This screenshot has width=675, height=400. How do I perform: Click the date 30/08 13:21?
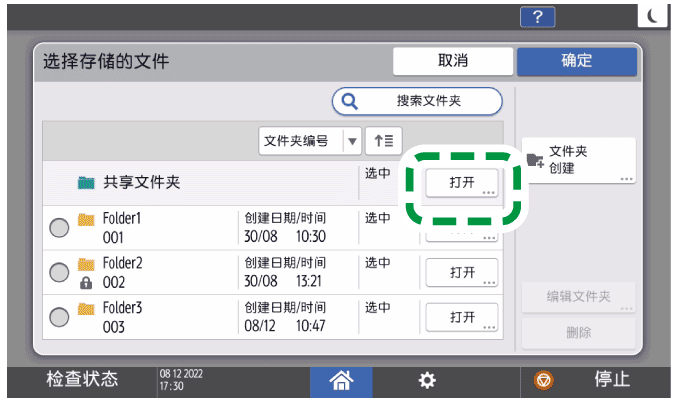click(283, 281)
